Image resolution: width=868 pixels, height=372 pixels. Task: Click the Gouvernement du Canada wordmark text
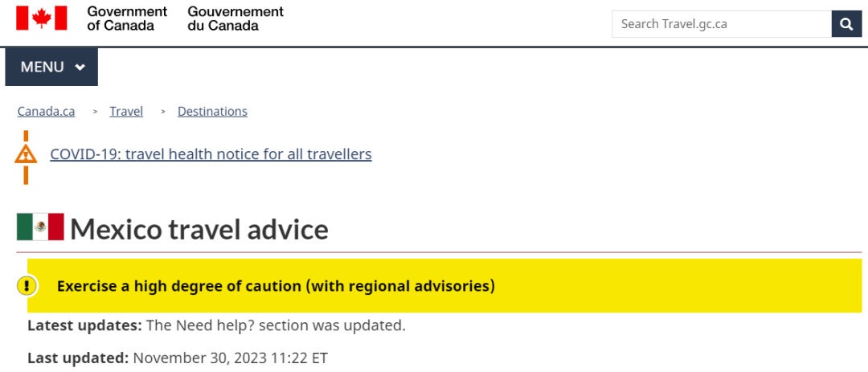point(235,18)
